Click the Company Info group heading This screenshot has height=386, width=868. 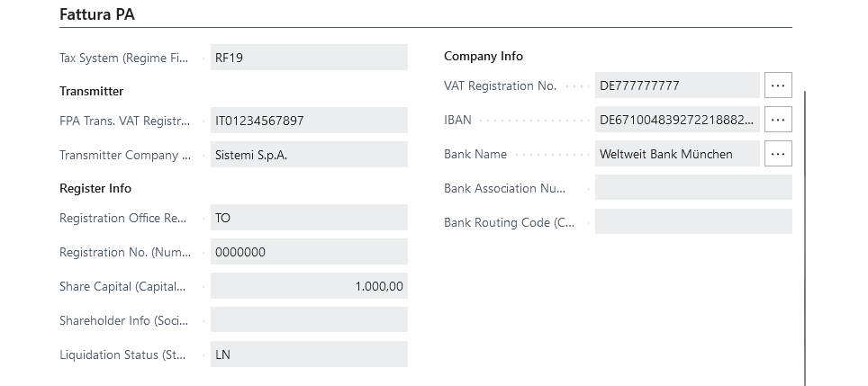click(484, 56)
